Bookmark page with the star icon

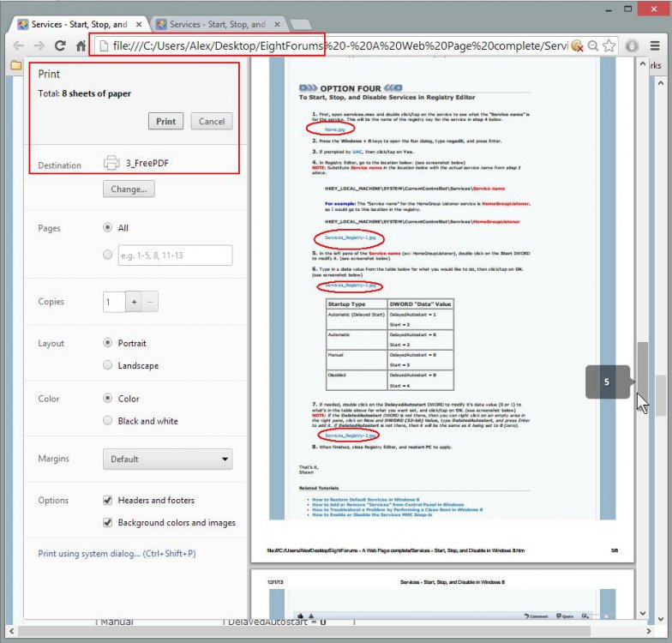point(609,46)
